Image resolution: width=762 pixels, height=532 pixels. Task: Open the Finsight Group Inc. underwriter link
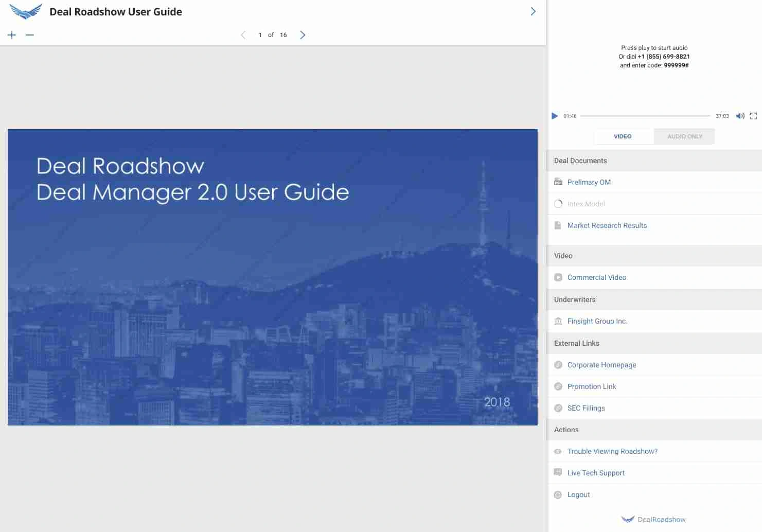click(597, 321)
